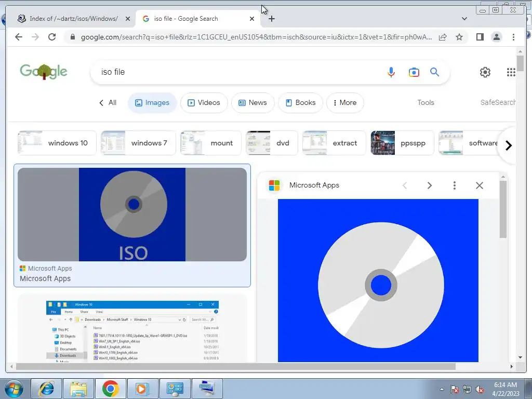Open the SafeSearch setting
Screen dimensions: 532x399
tap(498, 102)
